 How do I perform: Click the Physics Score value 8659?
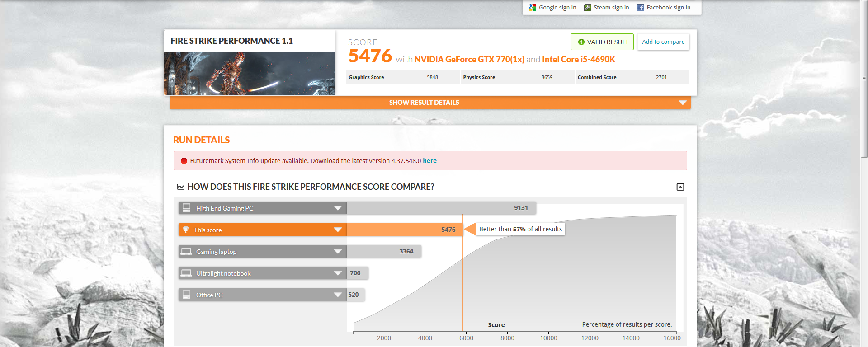click(x=547, y=77)
